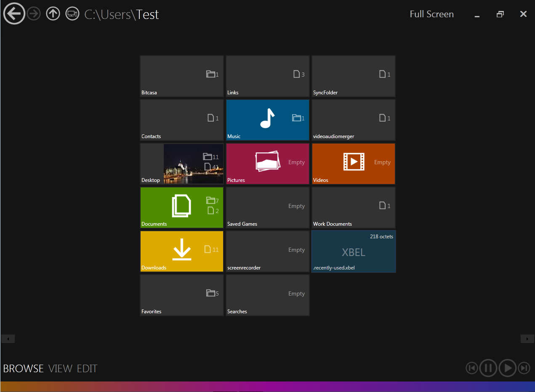This screenshot has height=392, width=535.
Task: Open the Links folder tile
Action: [x=268, y=76]
